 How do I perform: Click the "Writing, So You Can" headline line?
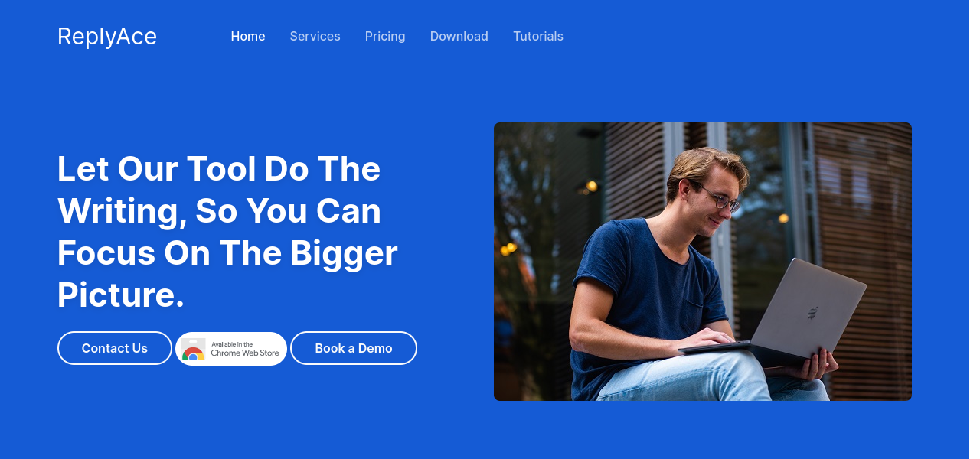tap(219, 210)
